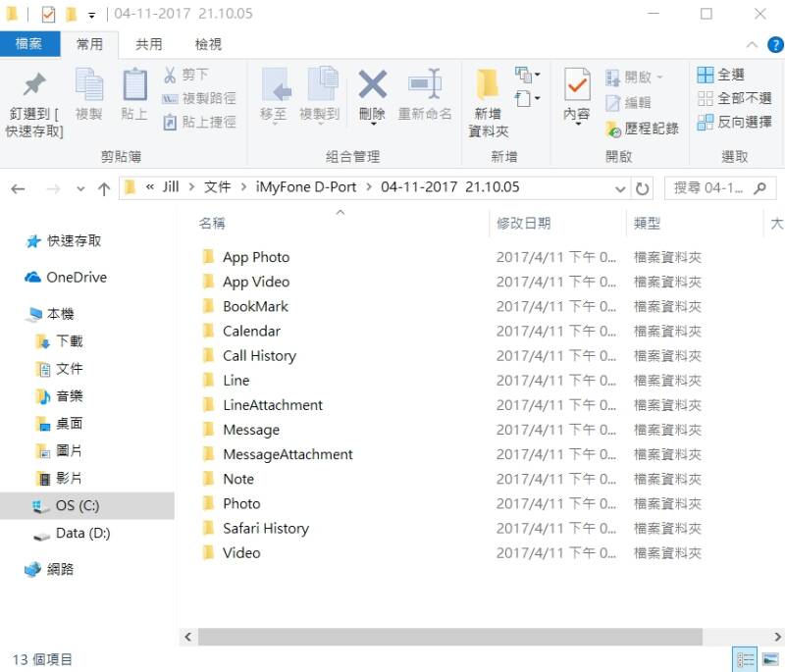Switch to details view in status bar
The height and width of the screenshot is (672, 785).
(745, 659)
